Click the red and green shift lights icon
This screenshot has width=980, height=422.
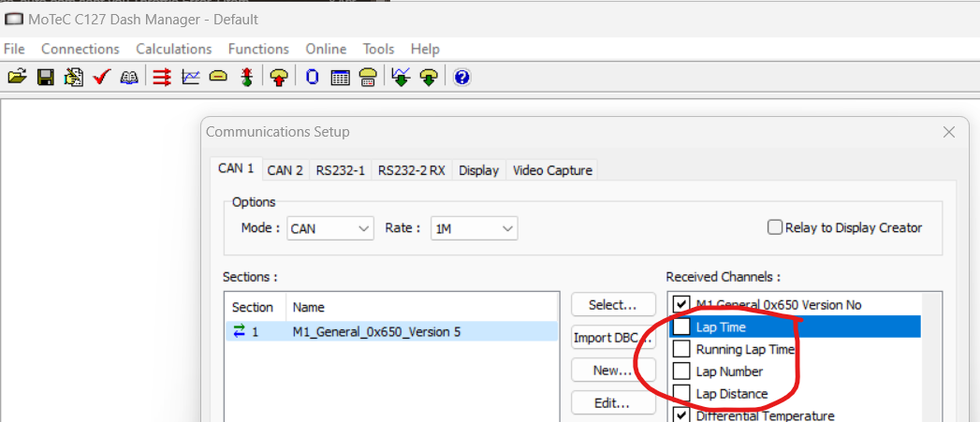pyautogui.click(x=247, y=78)
